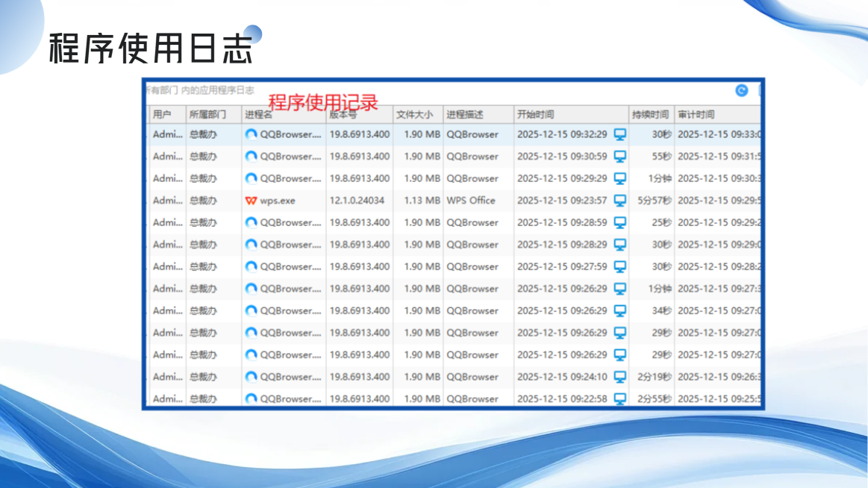Click the blue refresh icon above the table
868x488 pixels.
coord(742,91)
